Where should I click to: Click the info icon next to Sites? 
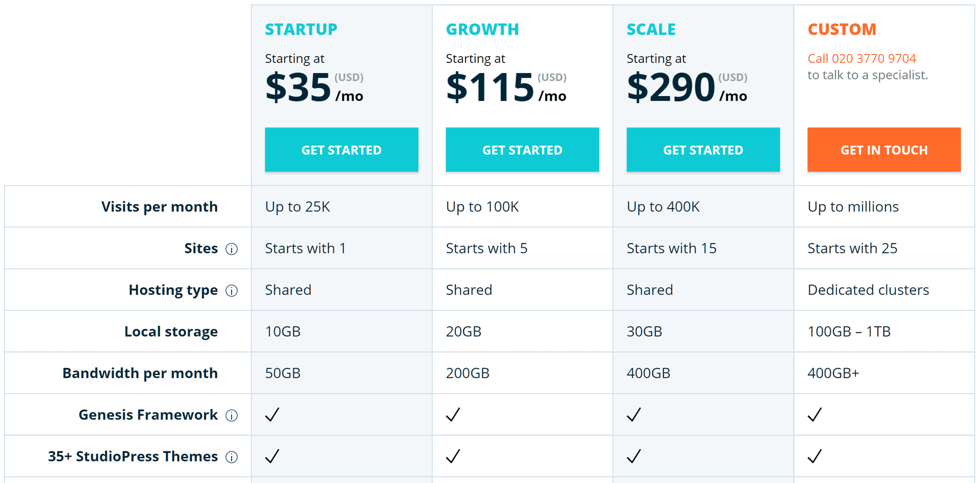(231, 249)
